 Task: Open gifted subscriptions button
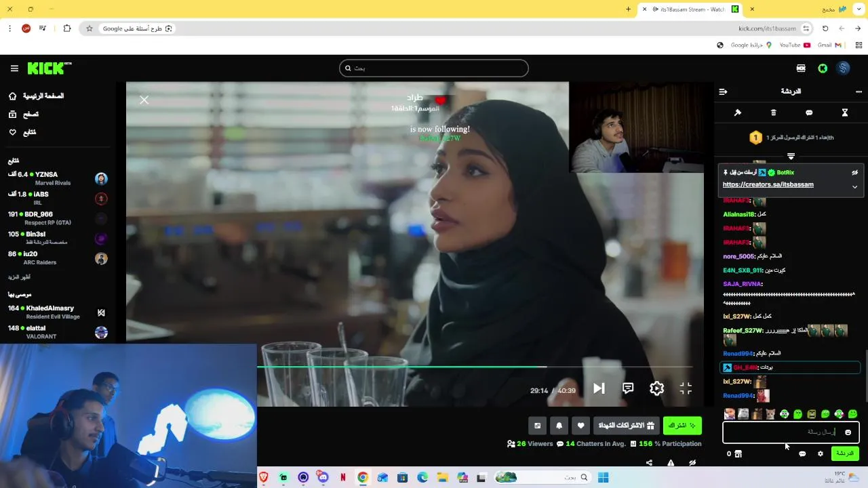pyautogui.click(x=626, y=426)
